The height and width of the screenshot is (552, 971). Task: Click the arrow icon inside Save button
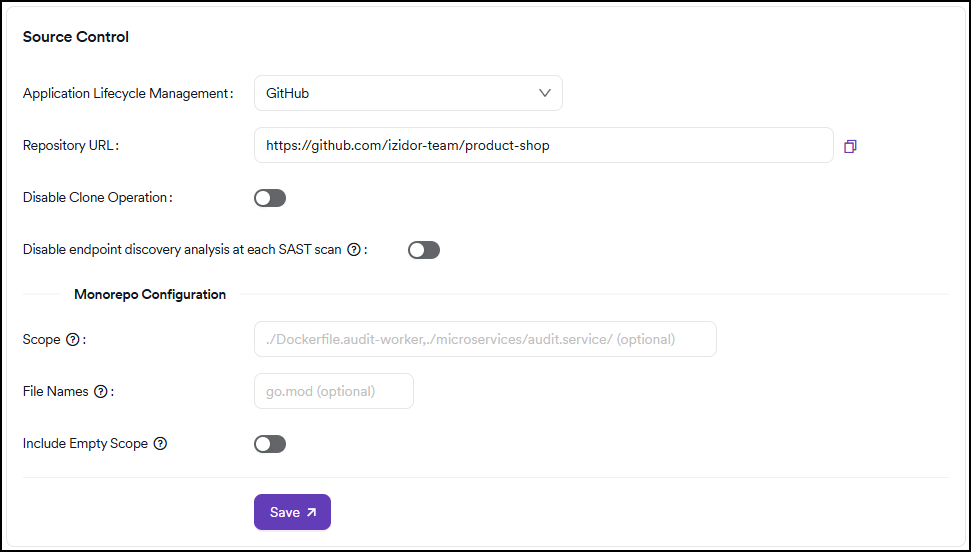[311, 512]
